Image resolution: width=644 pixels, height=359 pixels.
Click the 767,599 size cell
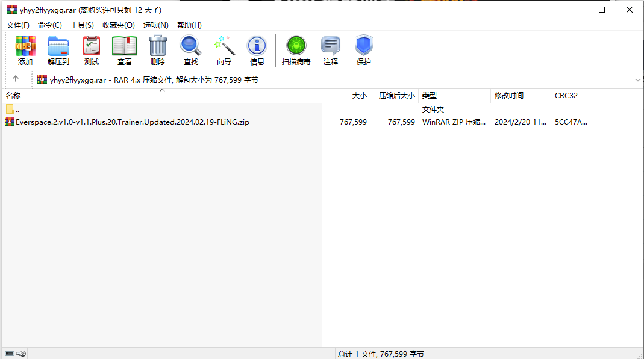click(353, 122)
